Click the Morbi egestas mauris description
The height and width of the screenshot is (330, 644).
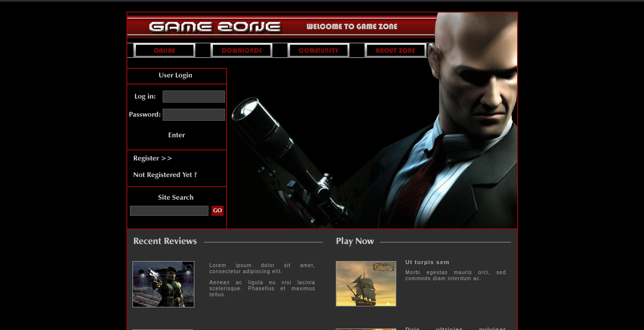coord(456,275)
